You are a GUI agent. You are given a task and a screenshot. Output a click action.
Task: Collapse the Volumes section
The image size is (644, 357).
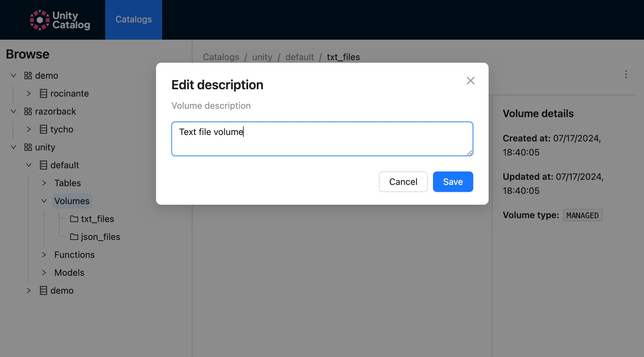pos(44,201)
